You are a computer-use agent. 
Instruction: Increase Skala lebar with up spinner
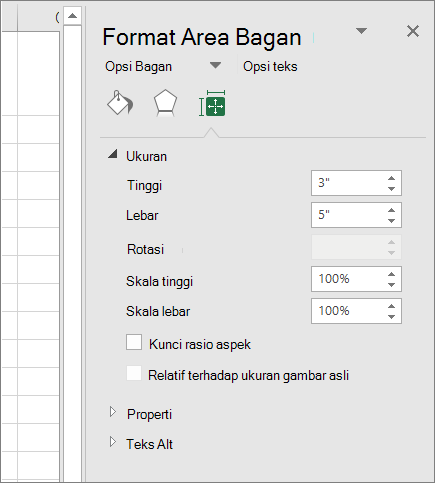[391, 306]
